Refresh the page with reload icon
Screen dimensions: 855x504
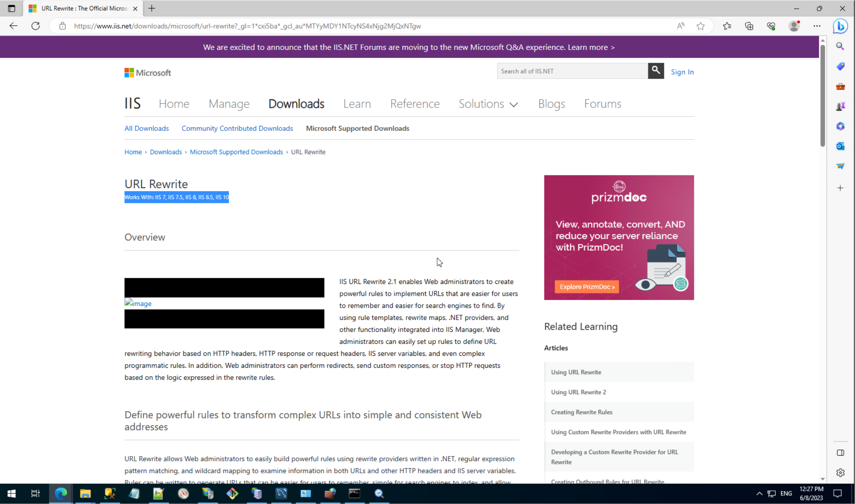click(x=36, y=26)
